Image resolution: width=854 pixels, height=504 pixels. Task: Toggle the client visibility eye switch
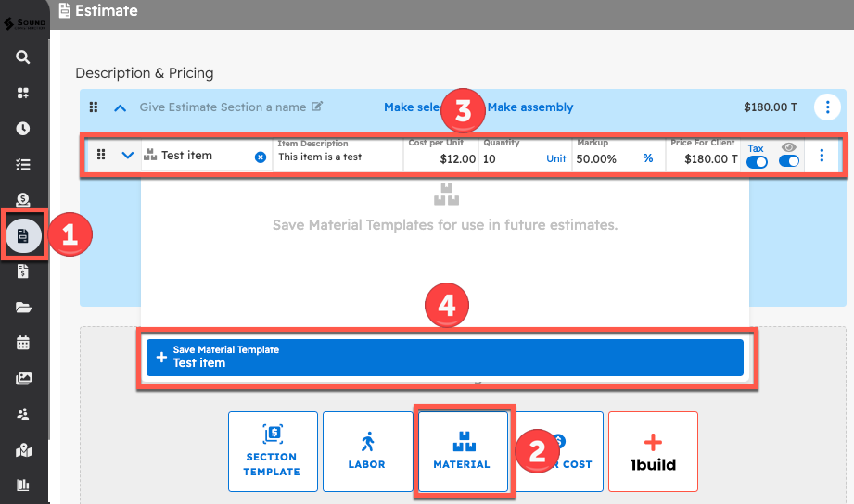pos(789,162)
